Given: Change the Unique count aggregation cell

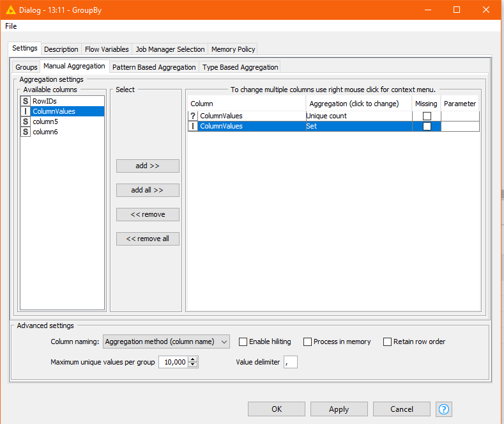Looking at the screenshot, I should click(359, 116).
